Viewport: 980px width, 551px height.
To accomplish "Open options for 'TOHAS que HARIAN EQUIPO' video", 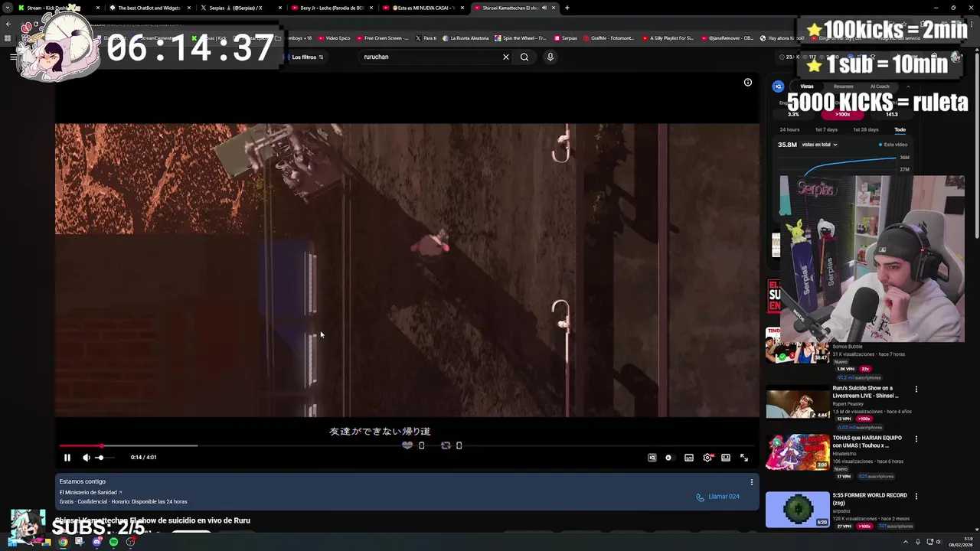I will point(916,439).
